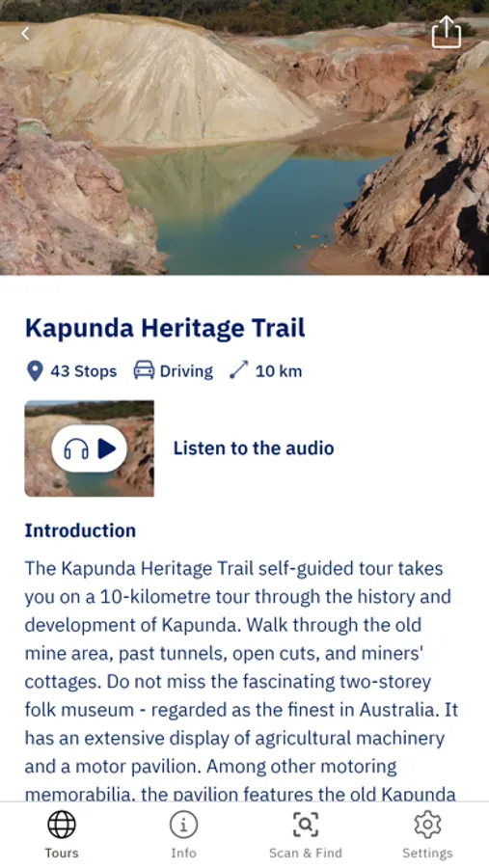Click the Driving car icon
The width and height of the screenshot is (489, 868).
click(144, 370)
